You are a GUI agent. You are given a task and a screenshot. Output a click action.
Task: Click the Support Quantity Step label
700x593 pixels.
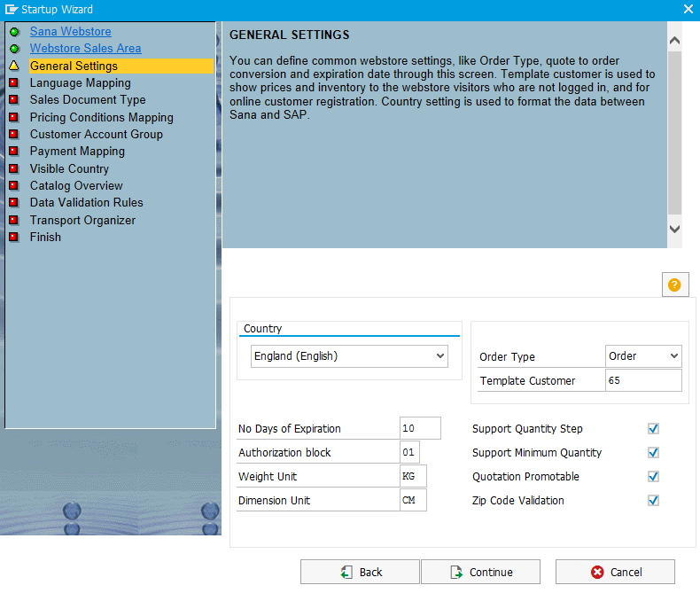pos(527,429)
